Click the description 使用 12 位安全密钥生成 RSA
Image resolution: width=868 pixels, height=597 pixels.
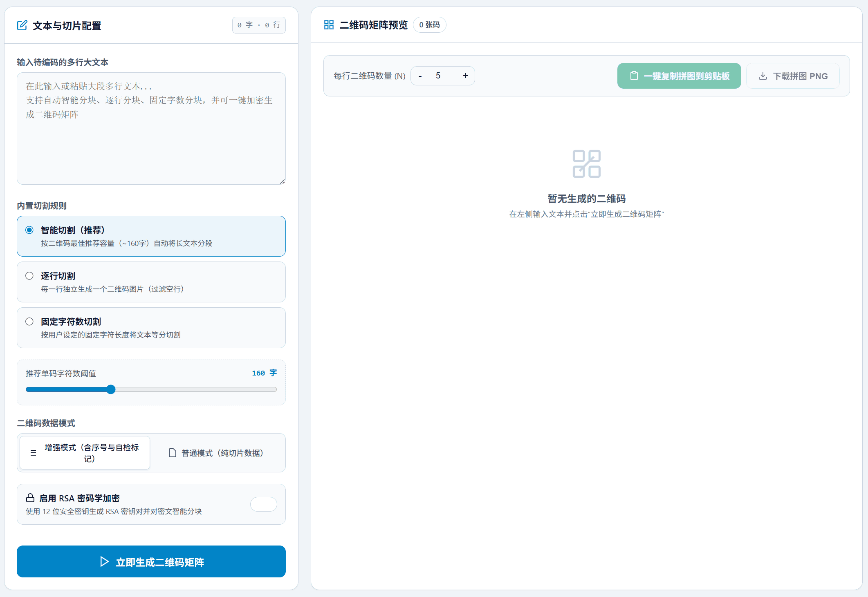coord(114,511)
